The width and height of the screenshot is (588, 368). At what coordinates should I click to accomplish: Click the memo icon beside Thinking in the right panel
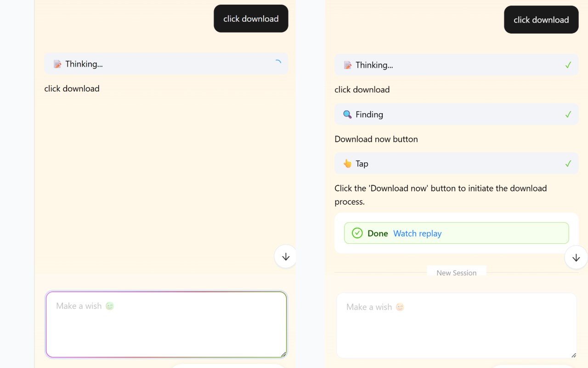(347, 65)
